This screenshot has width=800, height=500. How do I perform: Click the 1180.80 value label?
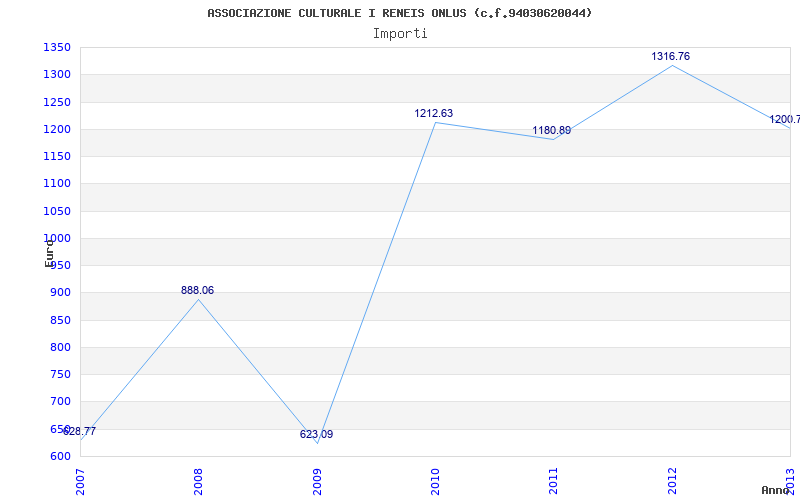point(551,131)
